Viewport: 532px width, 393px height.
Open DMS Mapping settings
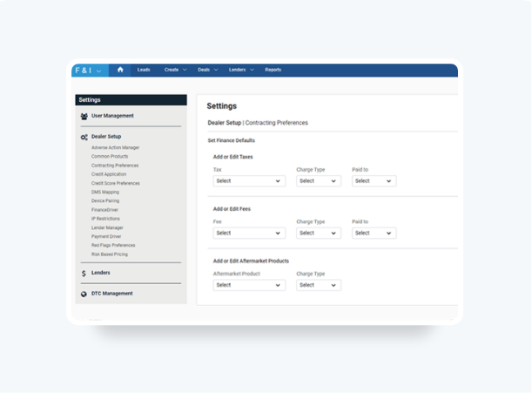[x=105, y=193]
